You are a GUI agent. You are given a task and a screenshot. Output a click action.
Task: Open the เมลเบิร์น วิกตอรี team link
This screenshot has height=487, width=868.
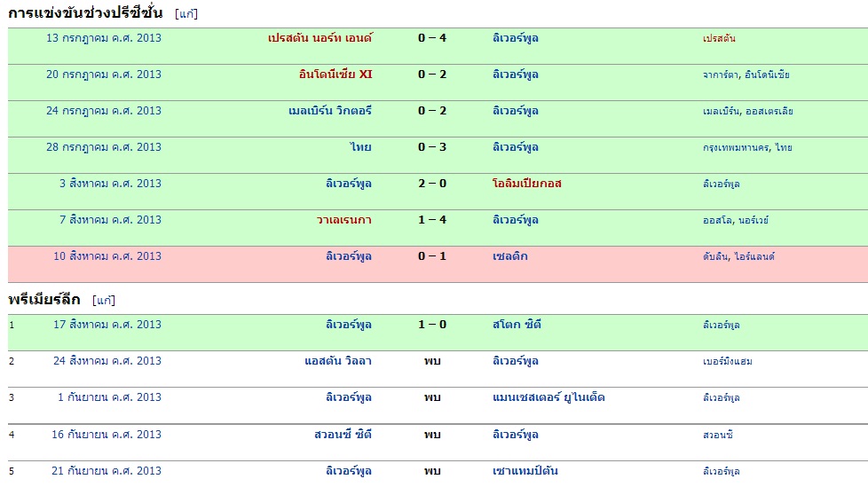[x=330, y=111]
